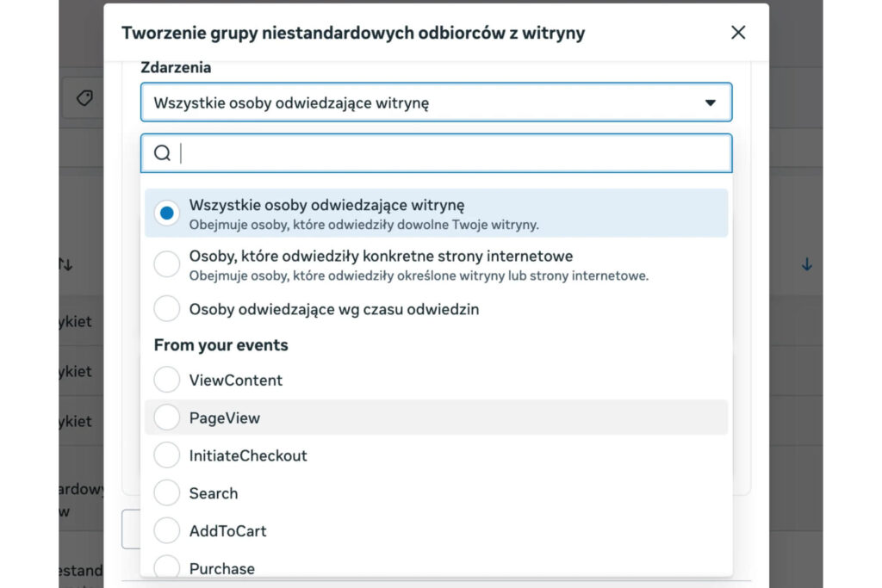Pick the Search event radio button

(x=166, y=493)
